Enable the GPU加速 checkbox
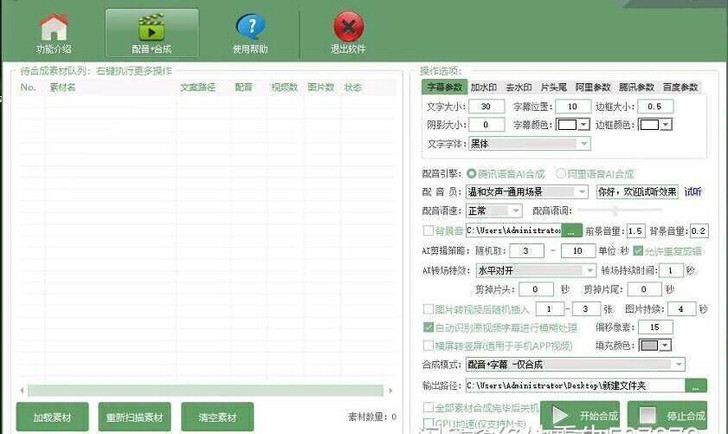728x434 pixels. coord(428,423)
